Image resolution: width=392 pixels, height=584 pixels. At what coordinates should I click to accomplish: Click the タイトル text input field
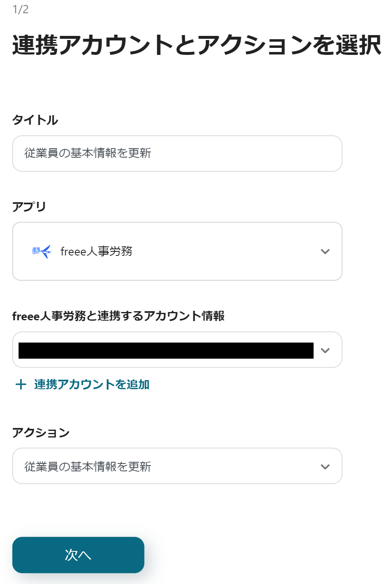(x=177, y=154)
